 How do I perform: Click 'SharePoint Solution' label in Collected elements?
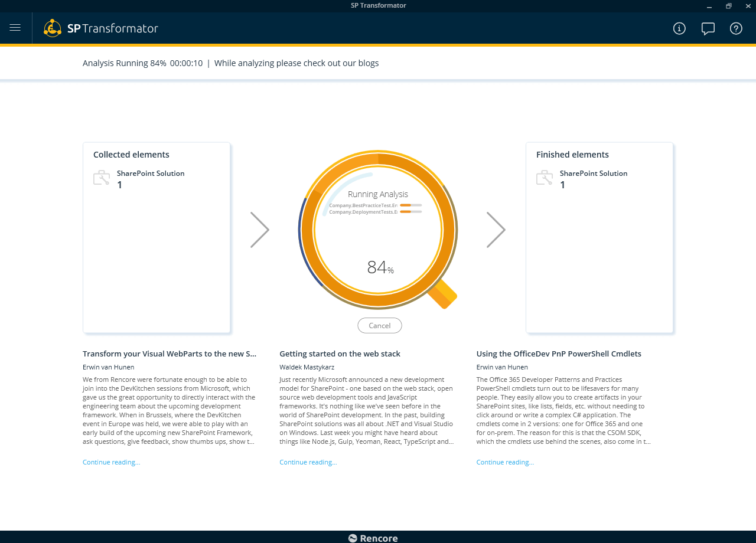(151, 174)
